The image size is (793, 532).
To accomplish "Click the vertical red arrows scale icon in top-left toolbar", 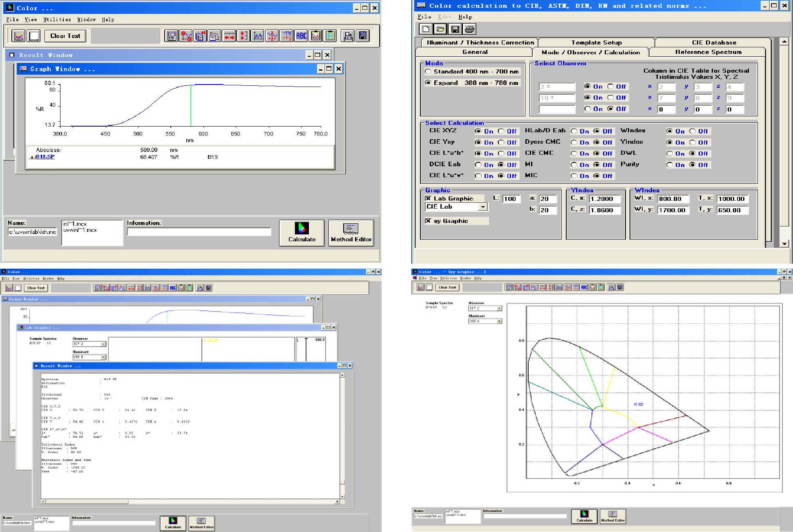I will (x=243, y=36).
